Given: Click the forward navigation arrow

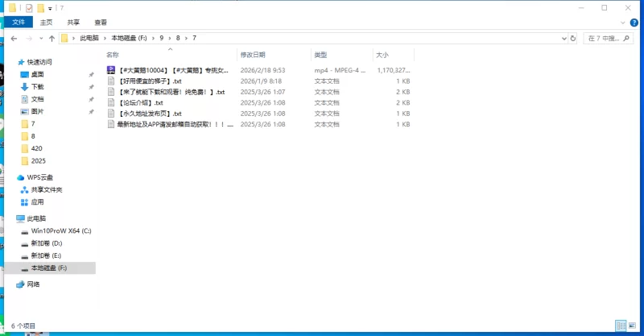Looking at the screenshot, I should pyautogui.click(x=29, y=38).
